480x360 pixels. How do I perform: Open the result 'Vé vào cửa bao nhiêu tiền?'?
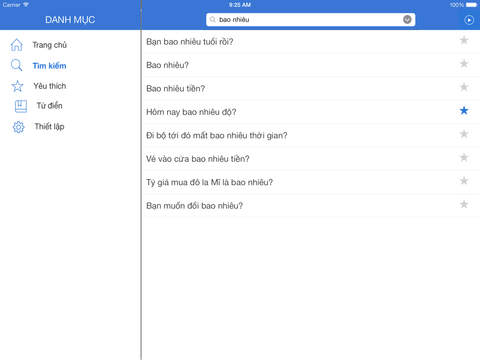[x=198, y=159]
